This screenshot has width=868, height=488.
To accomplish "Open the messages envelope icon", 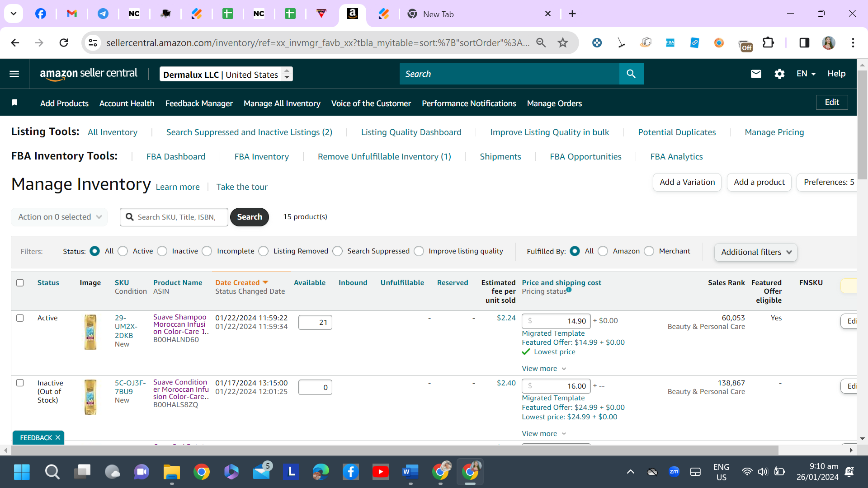I will (x=756, y=74).
